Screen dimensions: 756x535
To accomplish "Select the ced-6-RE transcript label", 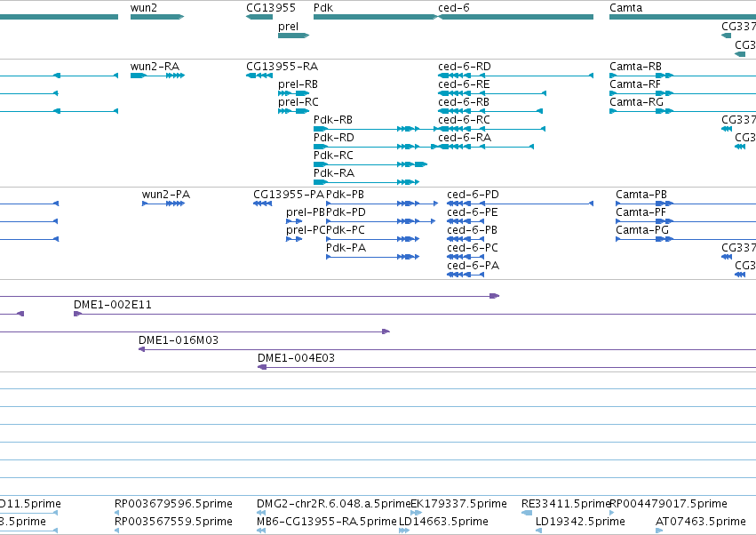I will click(x=464, y=84).
